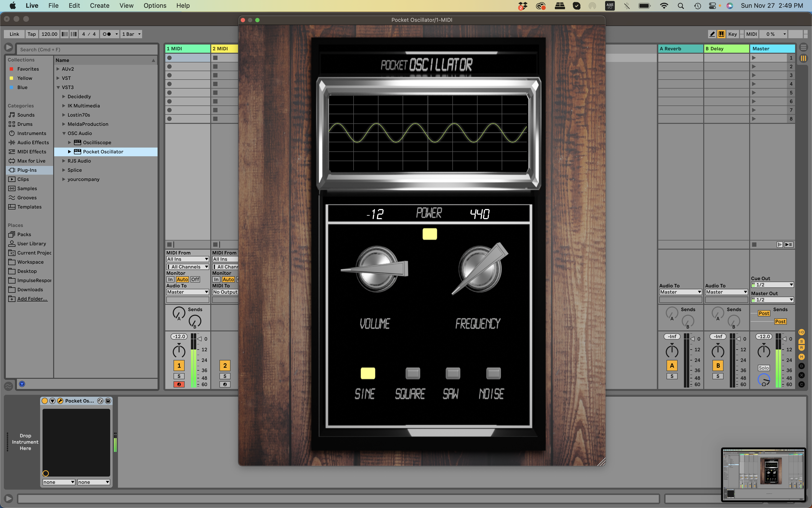The image size is (812, 508).
Task: Click Add Folder link
Action: 32,299
